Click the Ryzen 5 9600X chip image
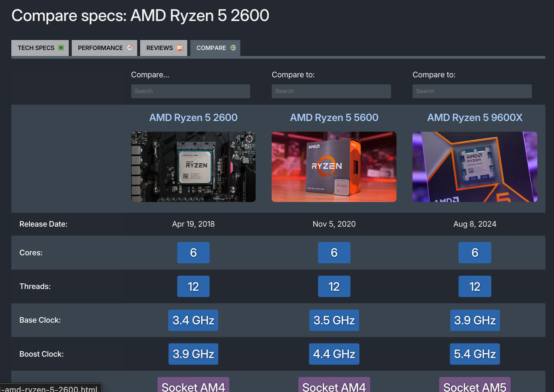Image resolution: width=554 pixels, height=392 pixels. (x=475, y=167)
